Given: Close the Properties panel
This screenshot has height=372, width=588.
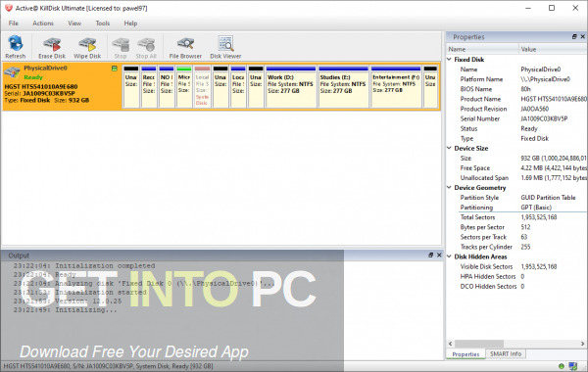Looking at the screenshot, I should 583,37.
